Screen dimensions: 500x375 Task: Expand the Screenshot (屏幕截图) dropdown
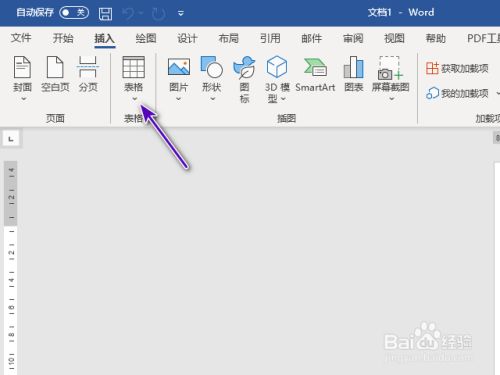392,99
